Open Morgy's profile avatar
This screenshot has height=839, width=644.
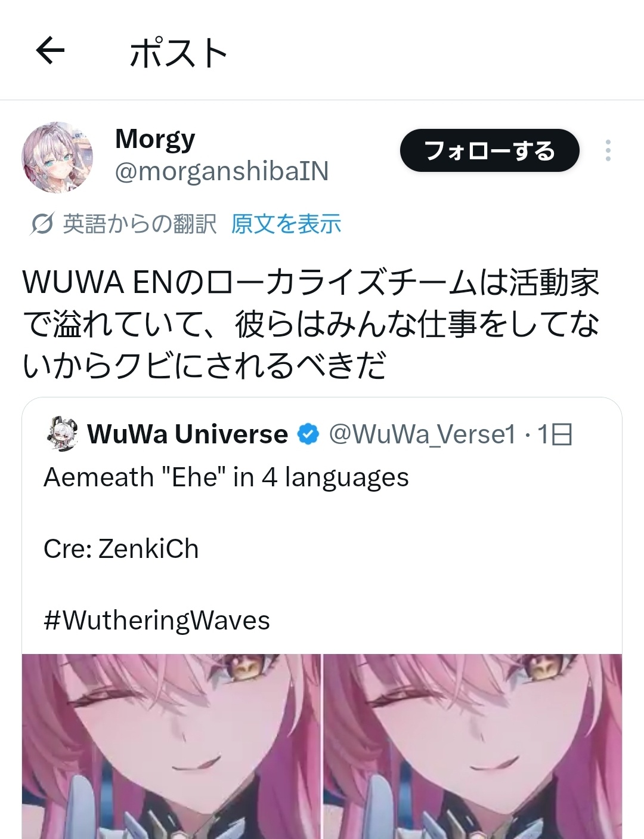[x=58, y=158]
